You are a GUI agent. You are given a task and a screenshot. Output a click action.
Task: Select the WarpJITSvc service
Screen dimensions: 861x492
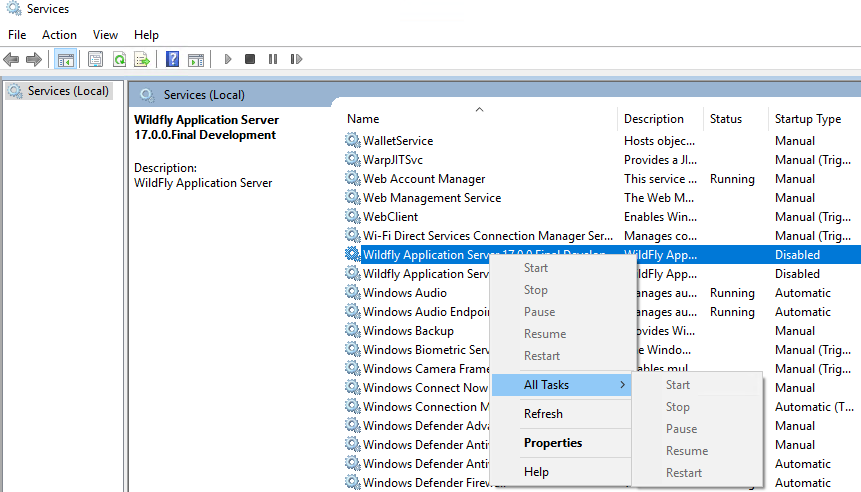[x=602, y=160]
